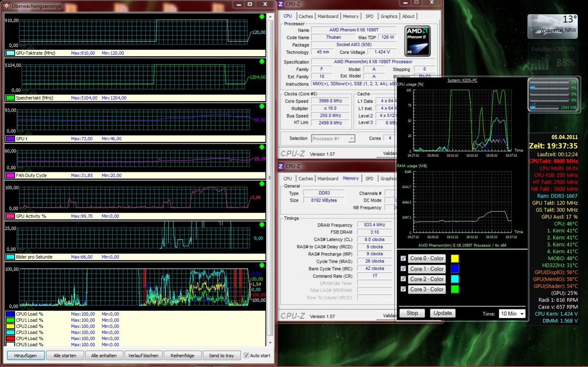Click the red CPU4 Load legend color box
Image resolution: width=588 pixels, height=367 pixels.
[x=10, y=338]
